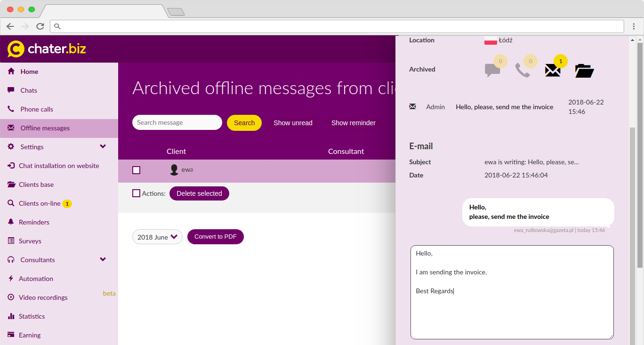Click the Video recordings play icon
This screenshot has height=345, width=644.
11,297
